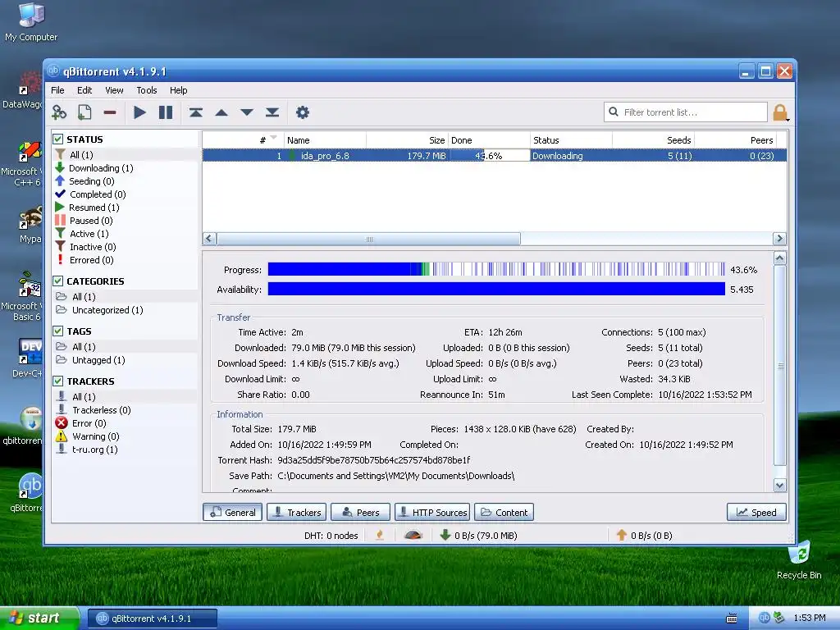This screenshot has height=630, width=840.
Task: Select Trackerless (0) tracker filter
Action: (101, 410)
